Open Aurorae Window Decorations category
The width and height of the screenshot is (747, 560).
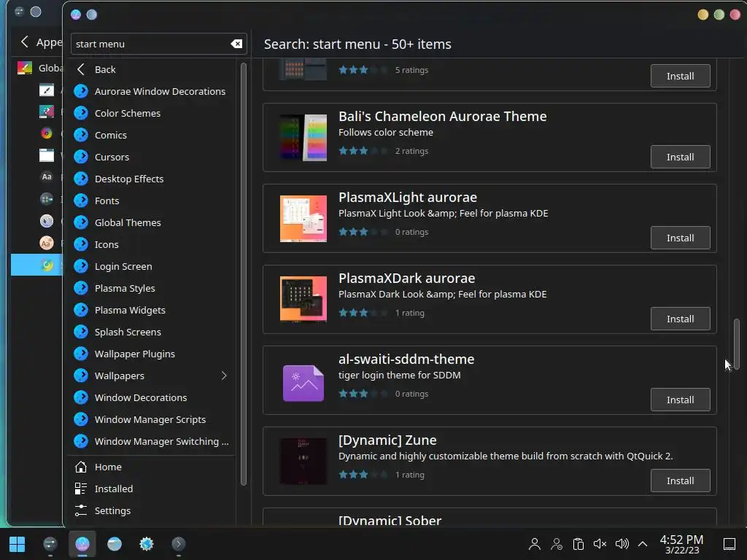152,91
